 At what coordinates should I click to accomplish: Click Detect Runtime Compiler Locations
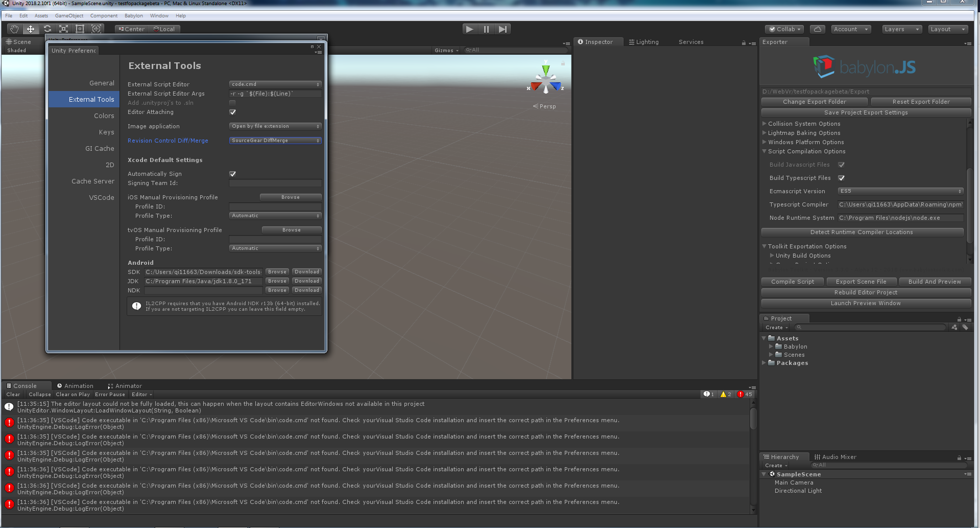point(862,232)
